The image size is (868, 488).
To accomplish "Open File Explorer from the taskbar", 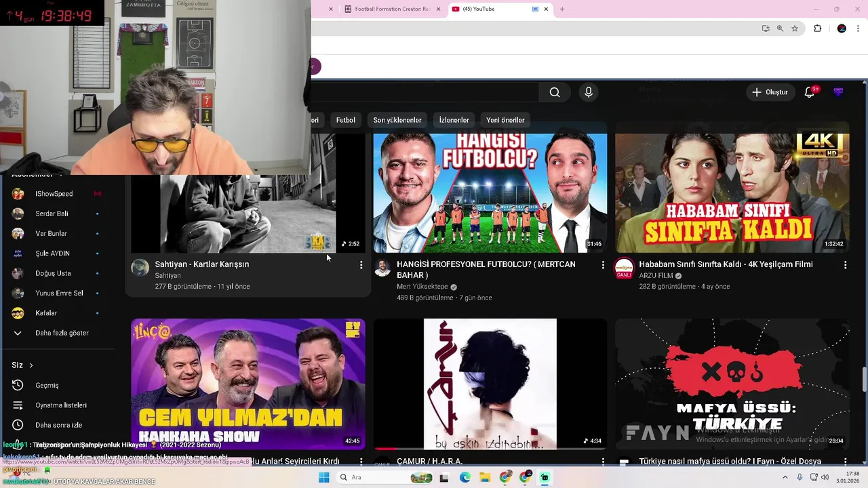I will tap(485, 477).
